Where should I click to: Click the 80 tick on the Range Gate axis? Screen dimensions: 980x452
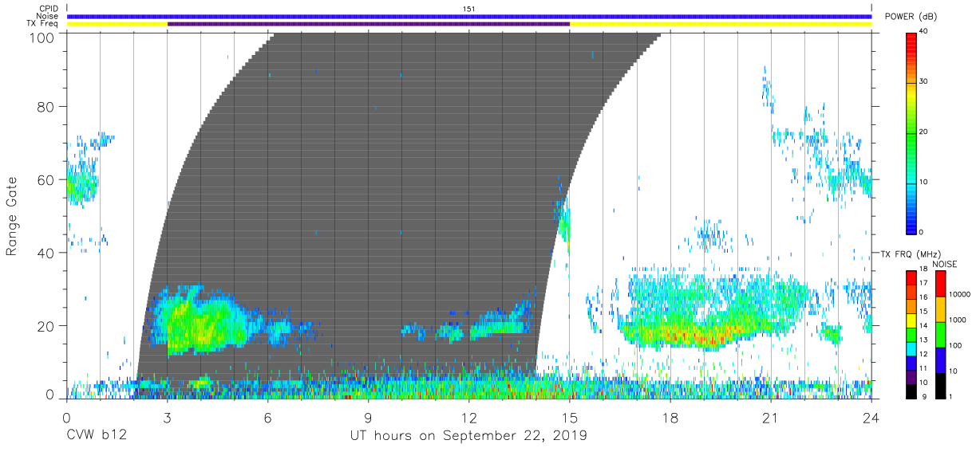pyautogui.click(x=47, y=106)
